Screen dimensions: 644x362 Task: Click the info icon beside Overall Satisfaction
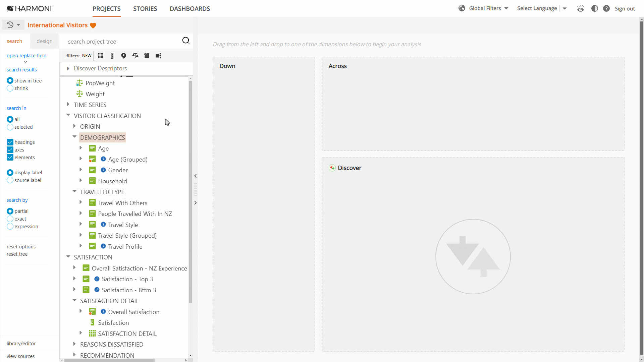103,312
